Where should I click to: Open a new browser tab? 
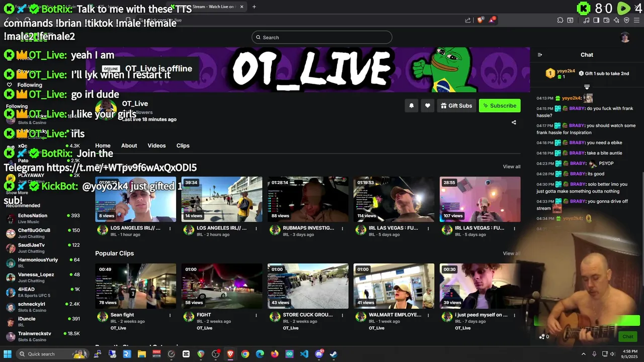tap(254, 7)
